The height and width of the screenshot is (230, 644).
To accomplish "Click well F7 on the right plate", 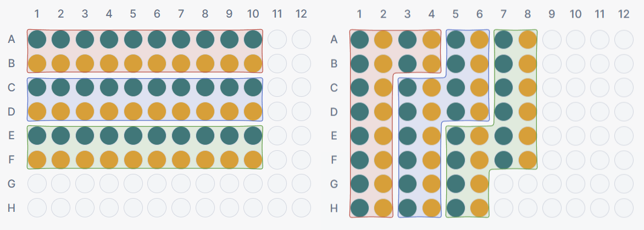I will tap(503, 160).
